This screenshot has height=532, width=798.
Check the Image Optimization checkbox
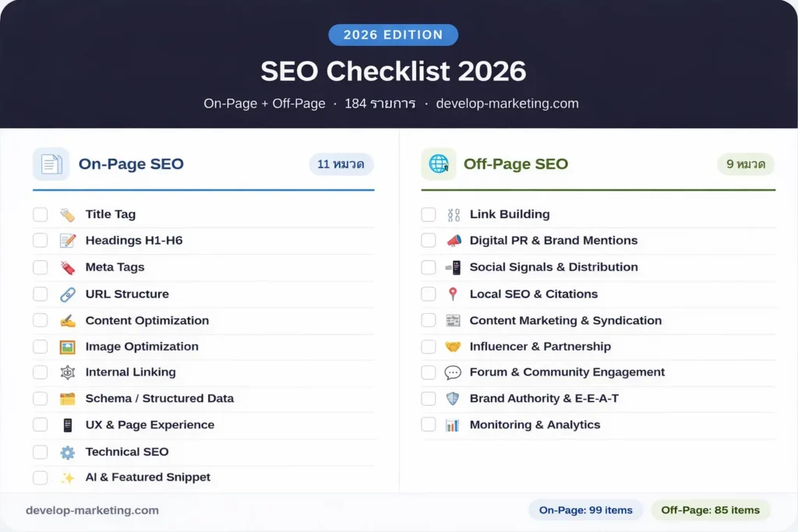41,346
